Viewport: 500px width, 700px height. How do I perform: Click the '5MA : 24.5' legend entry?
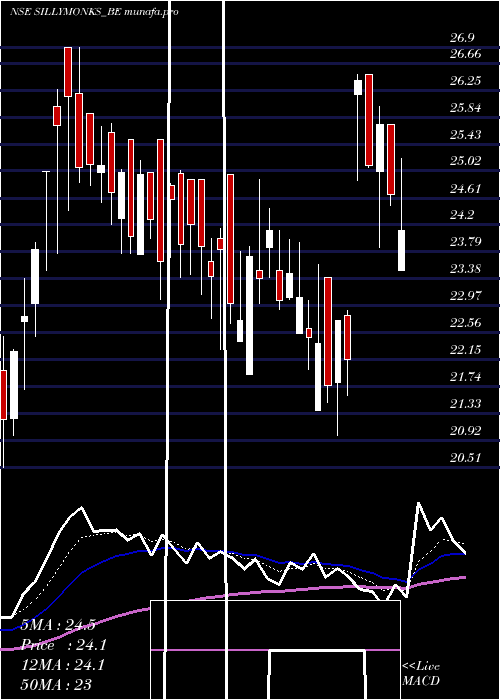(58, 625)
